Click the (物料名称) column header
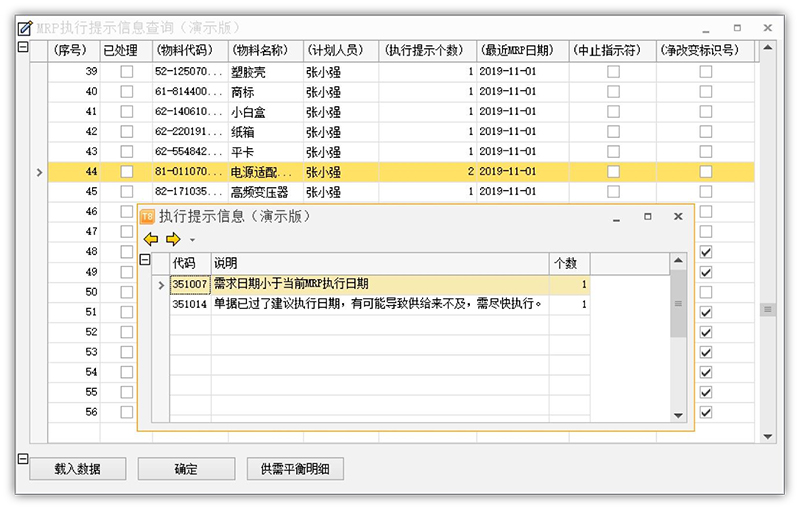The width and height of the screenshot is (800, 510). (265, 50)
